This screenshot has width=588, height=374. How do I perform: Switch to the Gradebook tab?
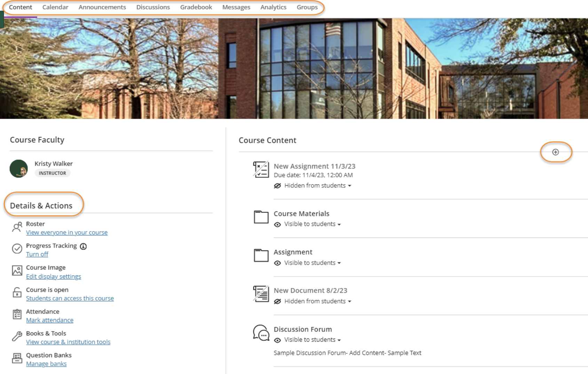[x=196, y=7]
